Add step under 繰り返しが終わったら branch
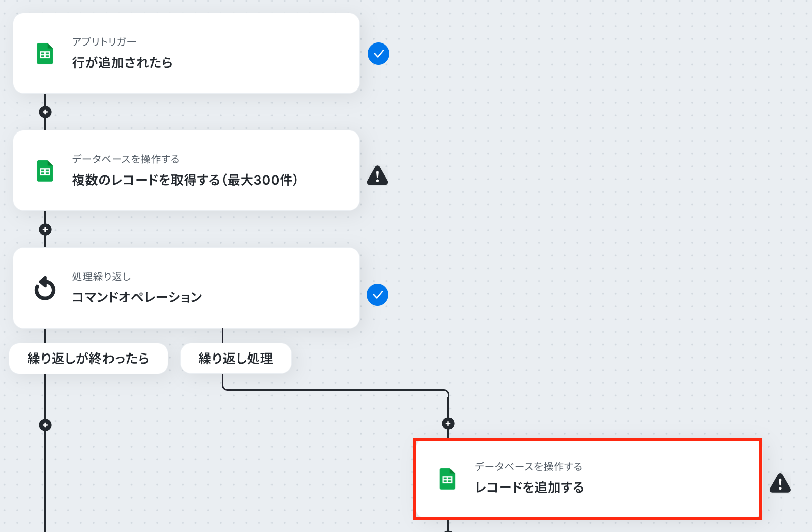The width and height of the screenshot is (812, 532). tap(45, 425)
